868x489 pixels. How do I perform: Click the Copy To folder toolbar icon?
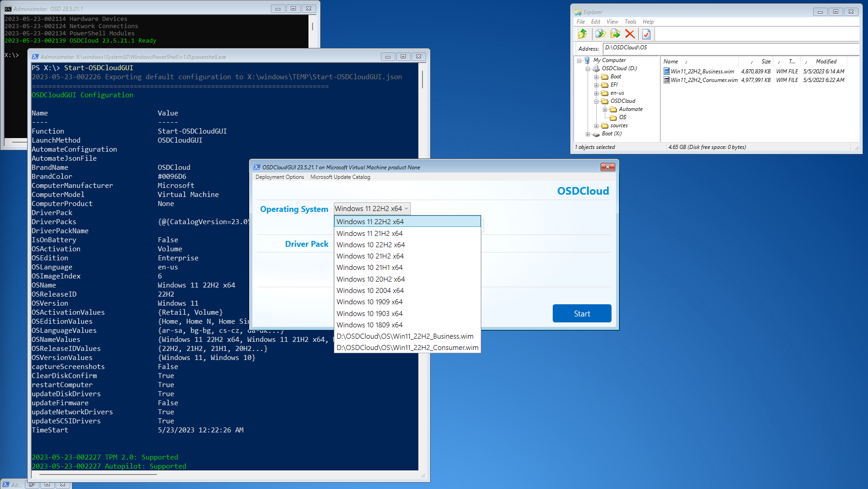click(x=600, y=34)
